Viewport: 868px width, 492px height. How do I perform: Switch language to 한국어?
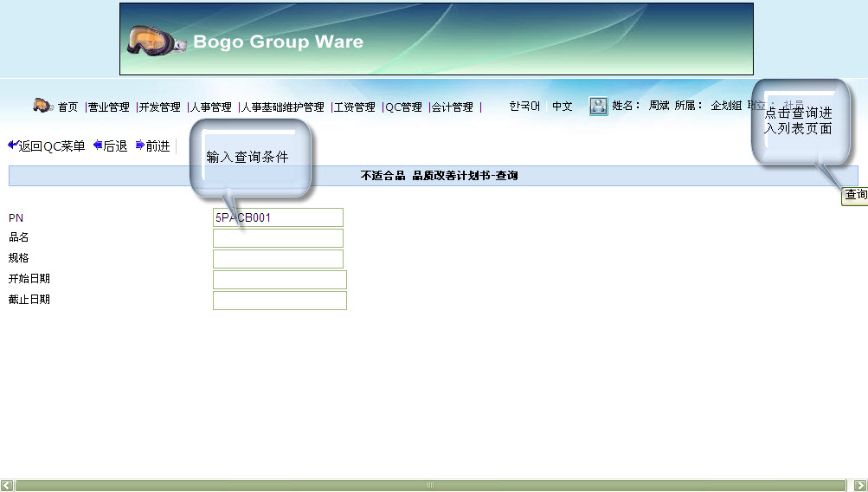(524, 107)
